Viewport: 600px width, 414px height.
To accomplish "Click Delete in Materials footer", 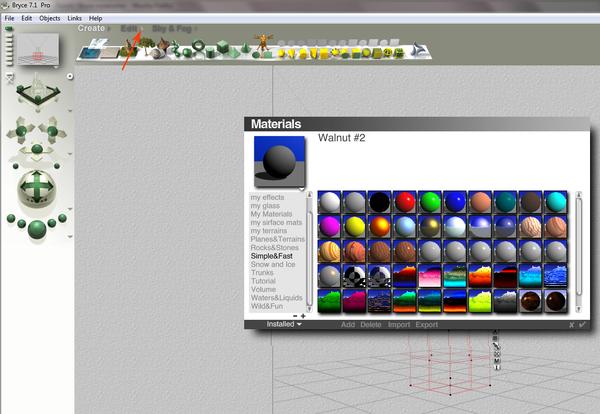I will [371, 324].
